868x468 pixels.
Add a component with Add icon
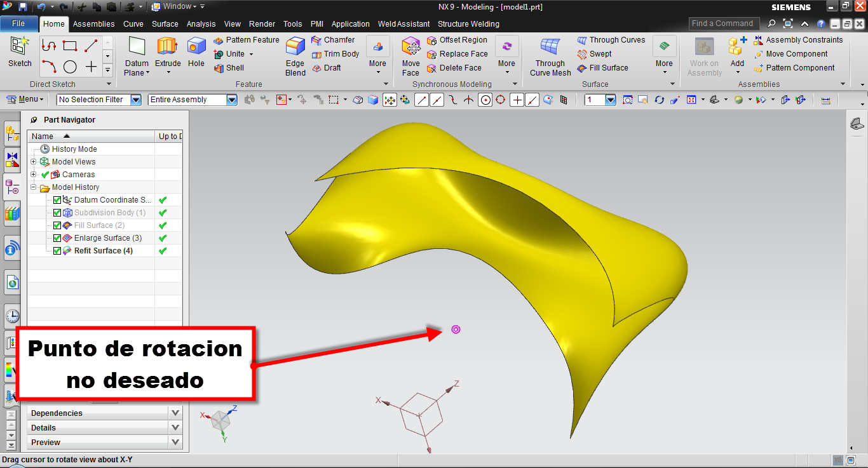click(737, 52)
